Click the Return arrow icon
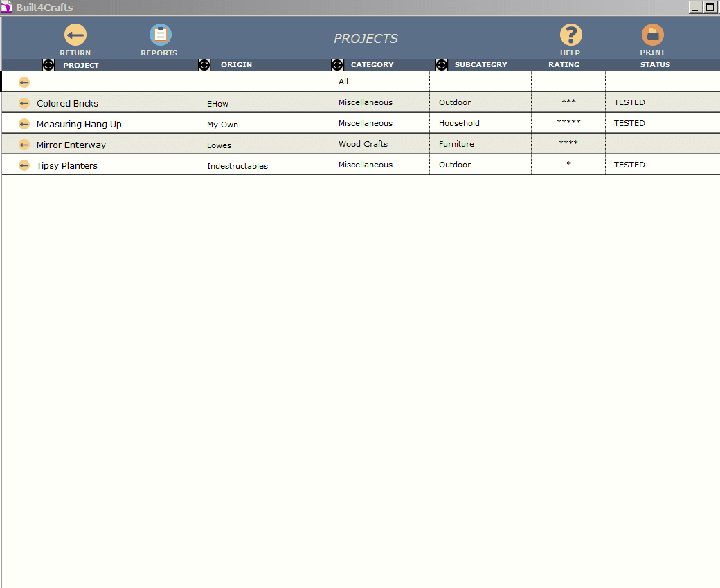This screenshot has width=720, height=588. coord(75,35)
